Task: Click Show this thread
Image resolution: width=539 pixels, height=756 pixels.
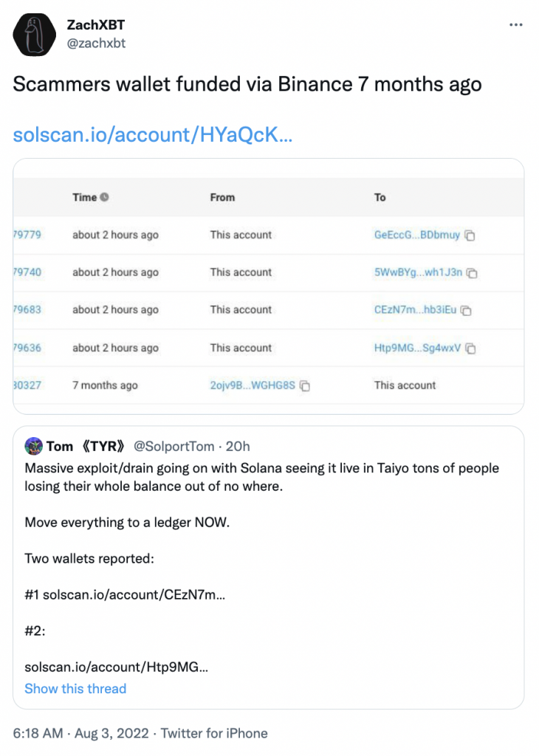Action: tap(75, 689)
